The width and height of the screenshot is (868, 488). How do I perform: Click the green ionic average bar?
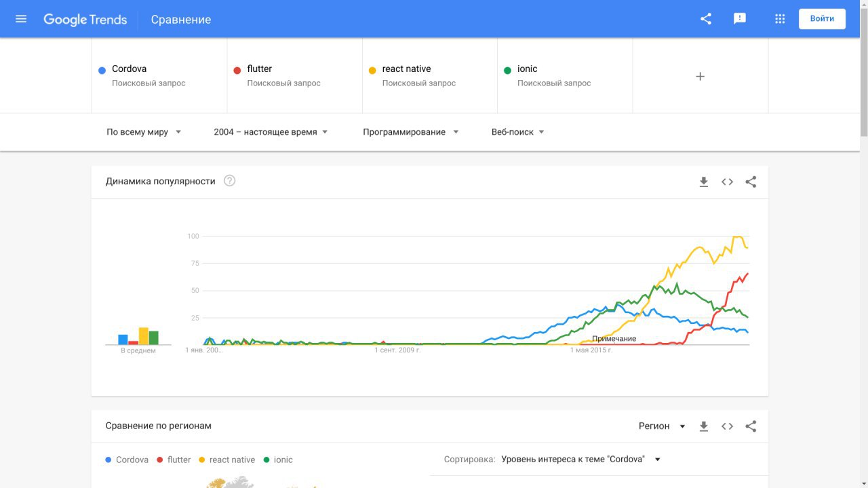point(154,338)
